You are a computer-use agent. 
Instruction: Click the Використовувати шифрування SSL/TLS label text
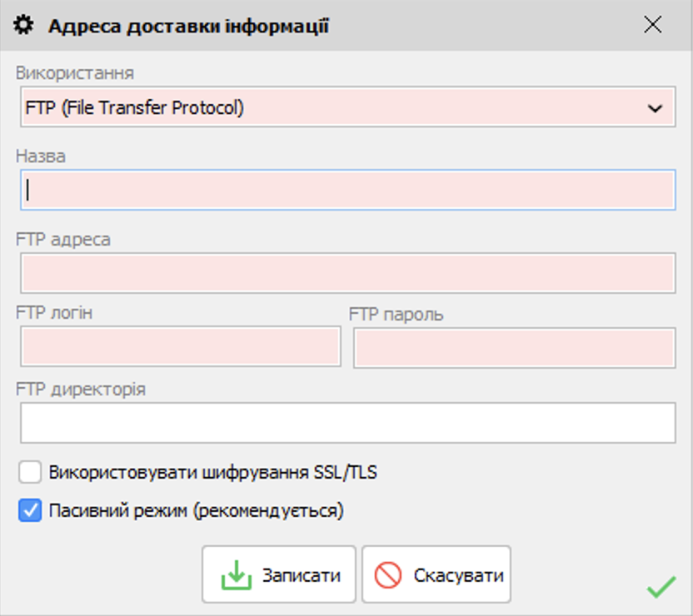click(x=212, y=473)
